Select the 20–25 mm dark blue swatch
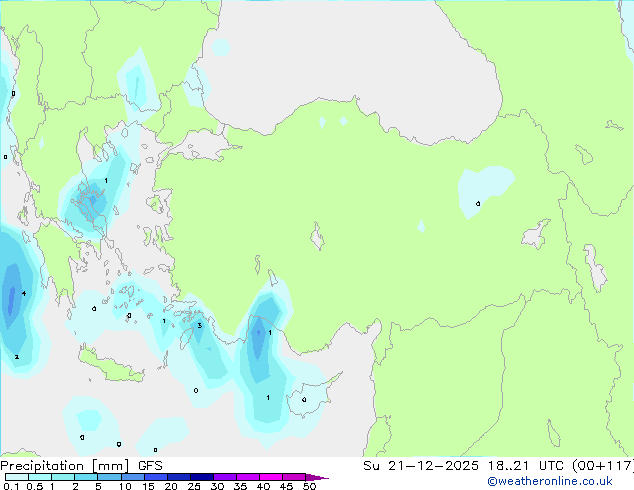Viewport: 634px width, 490px height. (178, 477)
